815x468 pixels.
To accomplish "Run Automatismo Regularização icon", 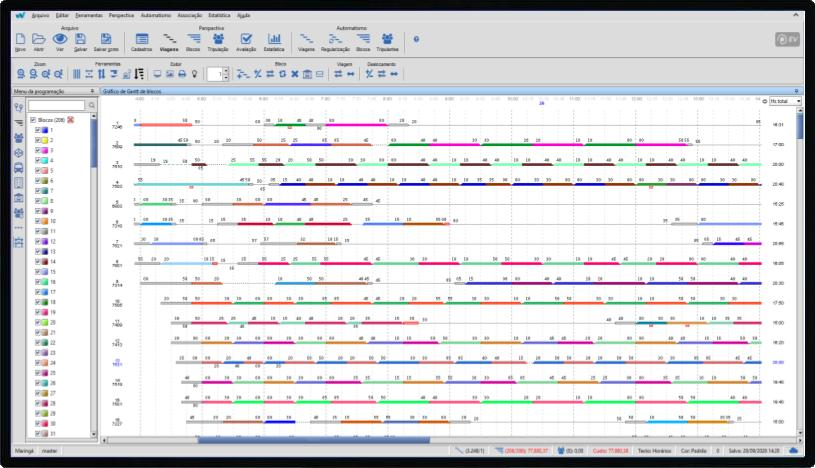I will coord(335,40).
